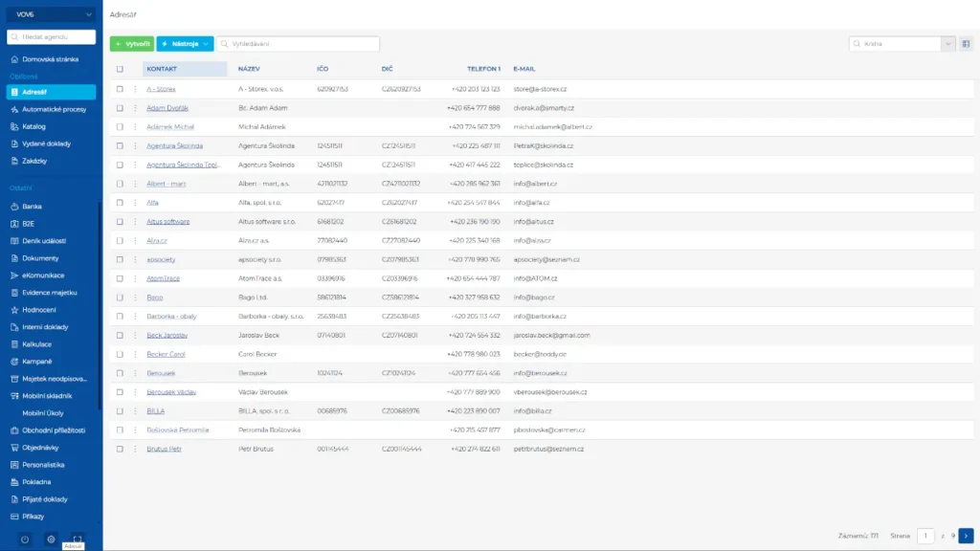Viewport: 980px width, 551px height.
Task: Open Katalog in the sidebar menu
Action: pyautogui.click(x=33, y=126)
